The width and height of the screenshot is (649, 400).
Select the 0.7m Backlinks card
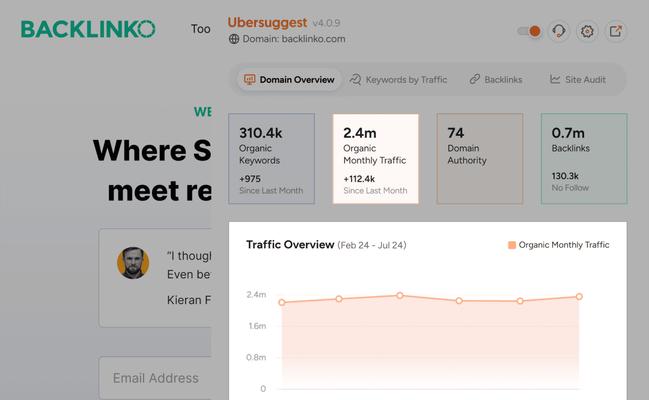(x=584, y=159)
